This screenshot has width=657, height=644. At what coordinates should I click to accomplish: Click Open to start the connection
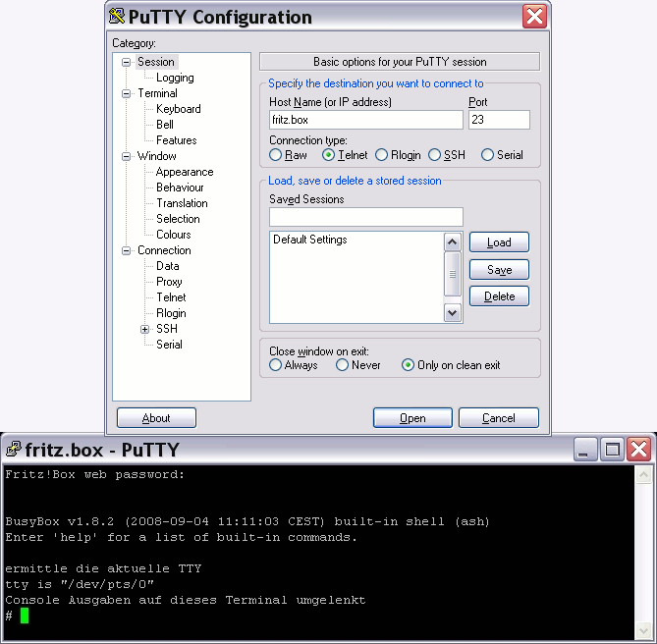[x=412, y=418]
